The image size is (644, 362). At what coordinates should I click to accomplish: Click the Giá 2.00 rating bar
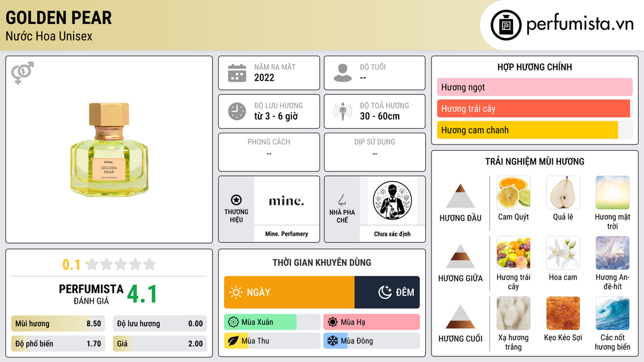coord(160,344)
